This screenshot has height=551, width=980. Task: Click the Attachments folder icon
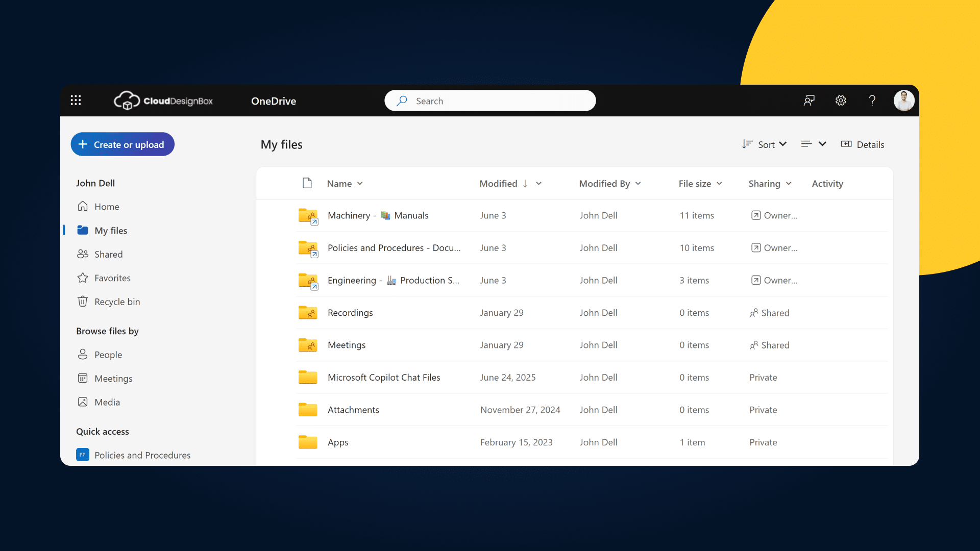pos(308,410)
